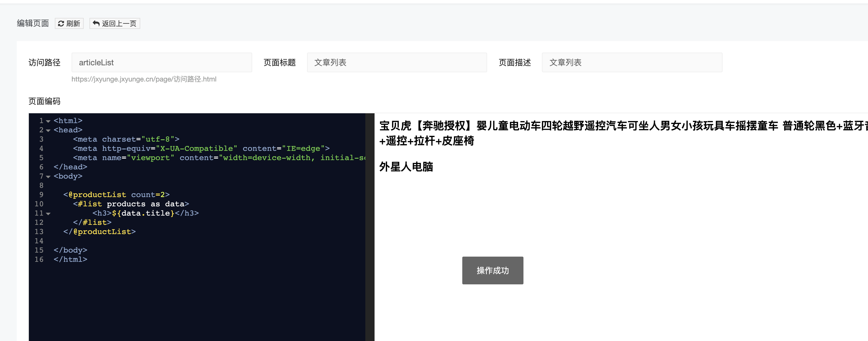Click meta charset line 3 in editor
The height and width of the screenshot is (341, 868).
[126, 139]
